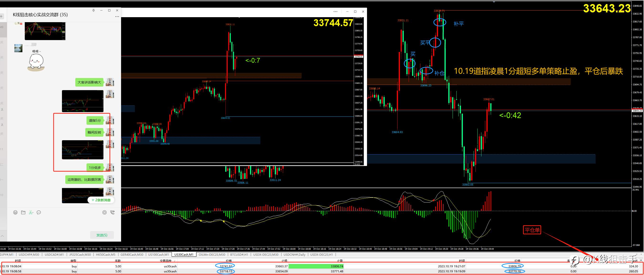Select message bubble 瞬间反转
The image size is (644, 275).
pos(94,132)
